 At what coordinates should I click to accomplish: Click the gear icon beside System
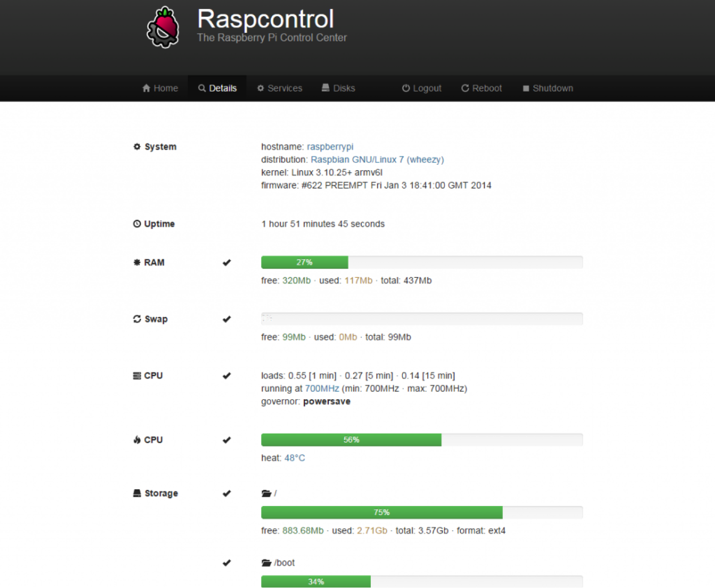click(x=137, y=147)
